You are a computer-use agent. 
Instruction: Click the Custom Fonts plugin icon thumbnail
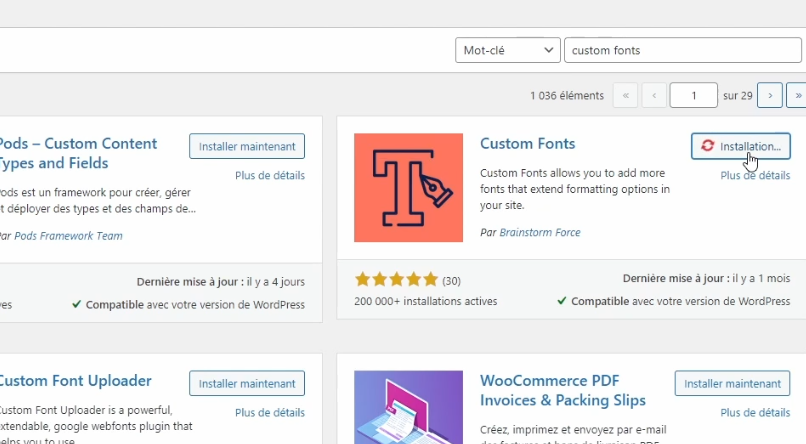point(409,188)
